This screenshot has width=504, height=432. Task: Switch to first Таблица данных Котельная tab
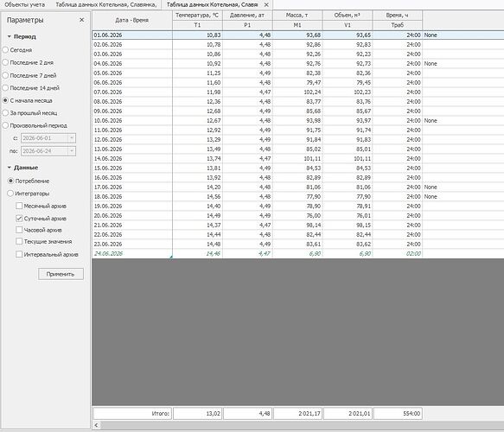pos(106,5)
